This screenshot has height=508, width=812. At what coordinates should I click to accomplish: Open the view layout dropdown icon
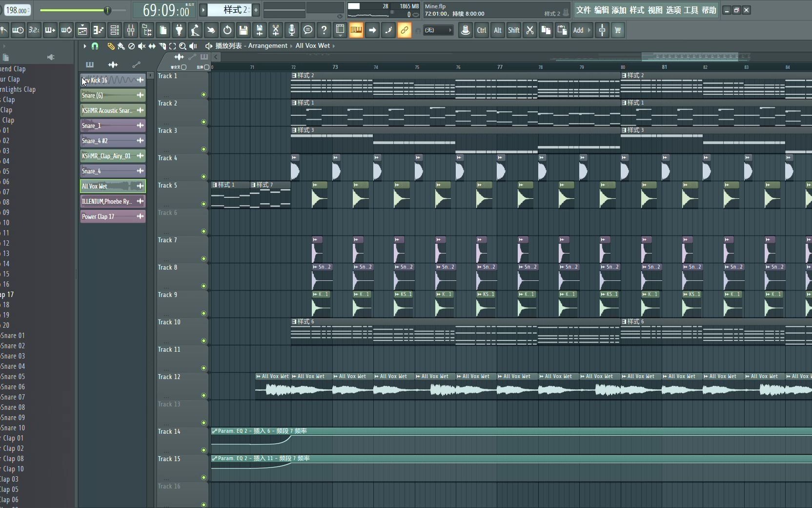(340, 30)
